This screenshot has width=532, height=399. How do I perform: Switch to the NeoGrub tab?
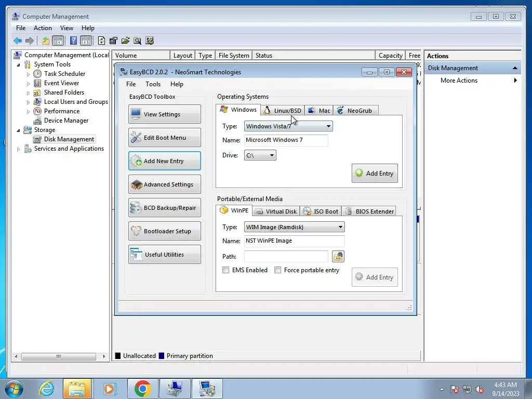coord(356,111)
